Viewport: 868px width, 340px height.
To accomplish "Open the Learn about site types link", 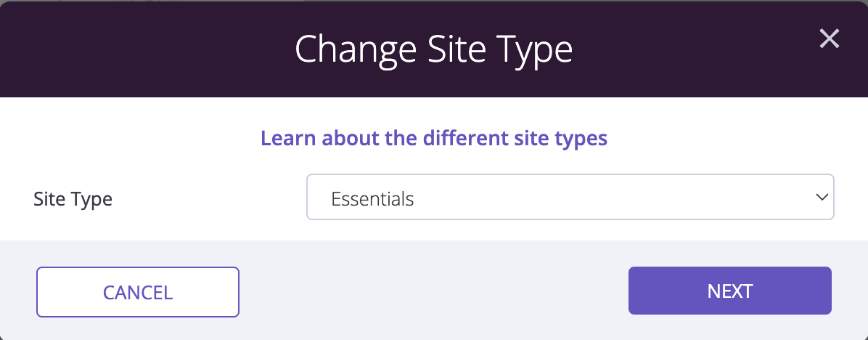I will pos(434,138).
